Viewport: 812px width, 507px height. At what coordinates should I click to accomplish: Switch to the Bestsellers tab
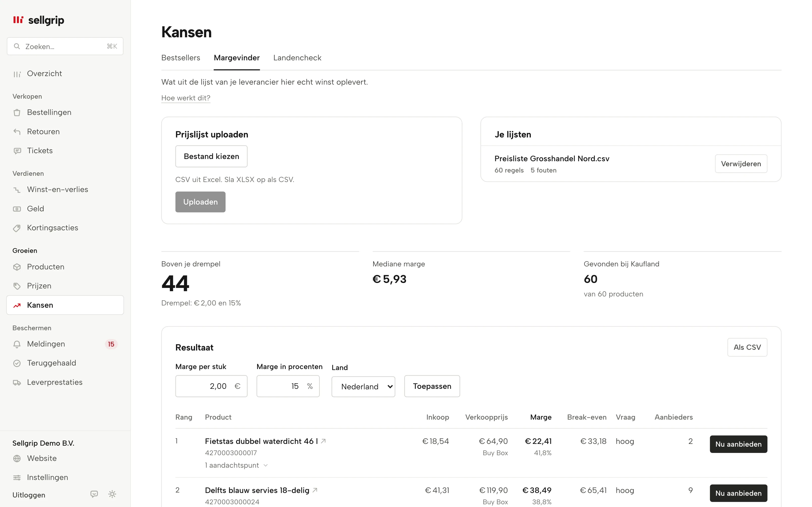coord(180,58)
